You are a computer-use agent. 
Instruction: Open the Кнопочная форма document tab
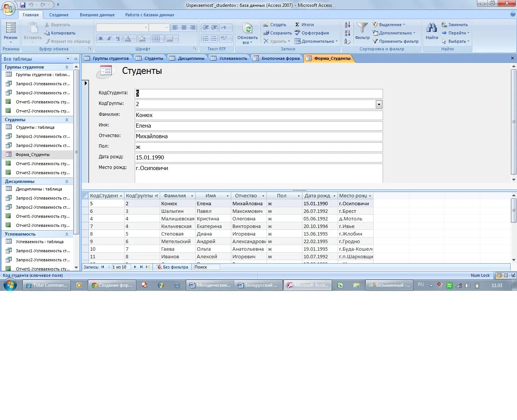coord(277,58)
